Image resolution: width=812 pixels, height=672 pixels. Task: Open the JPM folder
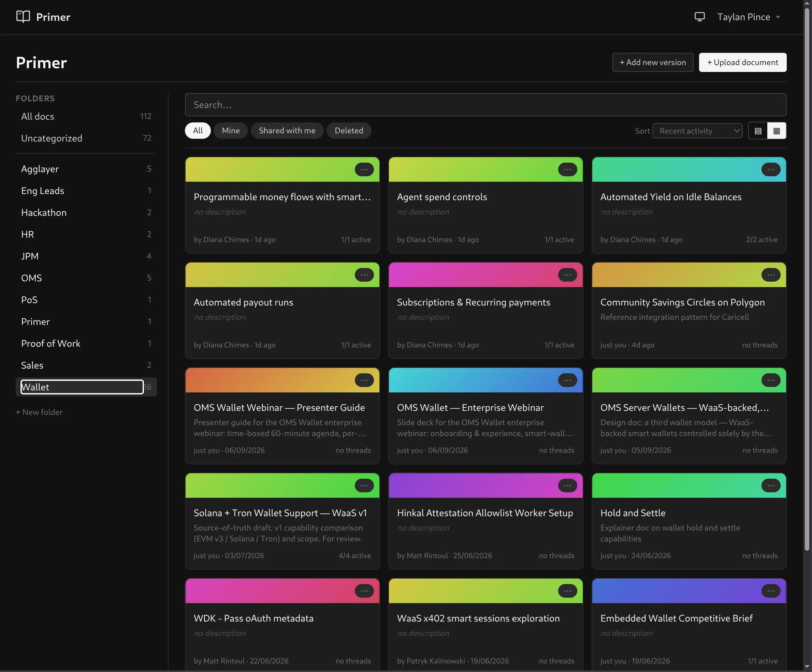pos(86,256)
